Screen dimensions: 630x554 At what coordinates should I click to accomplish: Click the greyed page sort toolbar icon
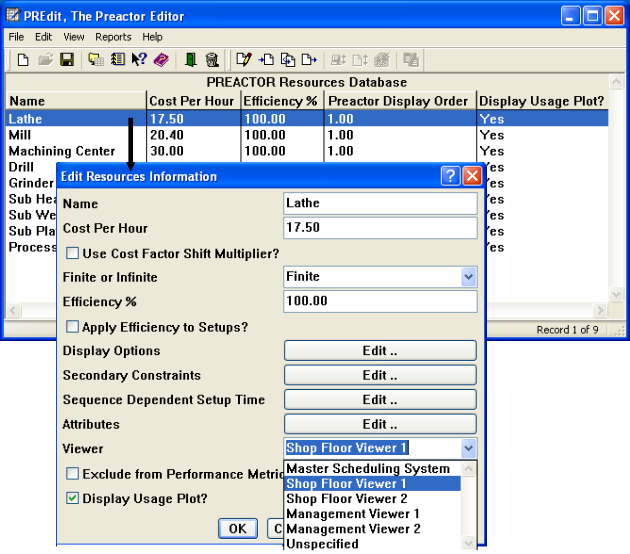coord(360,60)
